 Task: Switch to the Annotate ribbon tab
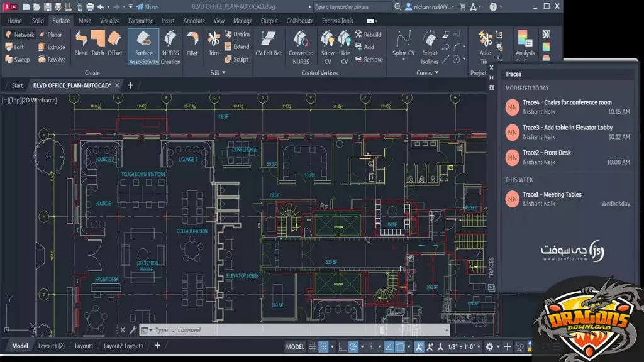coord(193,21)
